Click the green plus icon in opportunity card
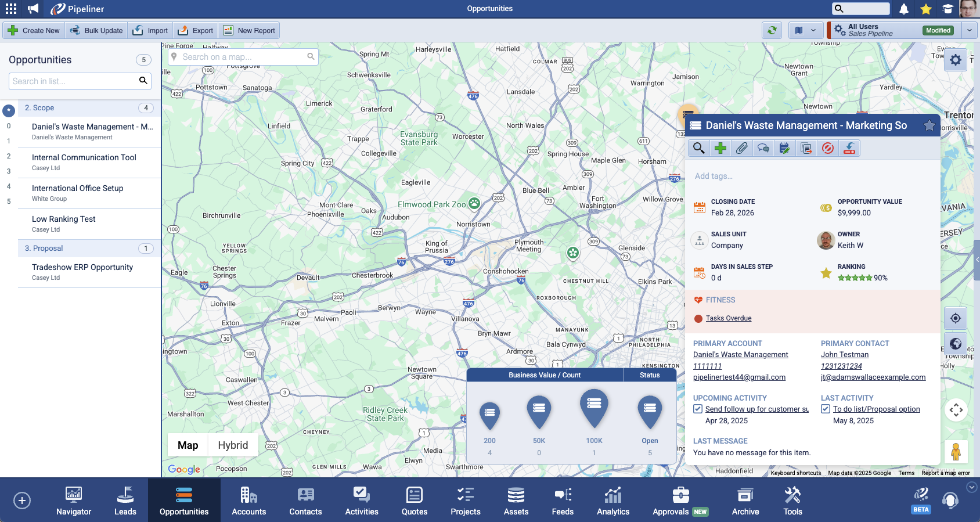This screenshot has height=522, width=980. click(720, 149)
